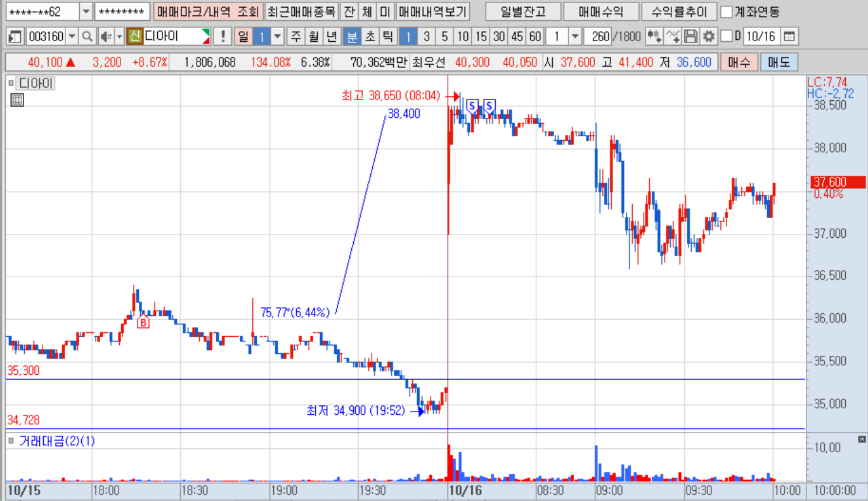Click the first S sell marker on chart
868x501 pixels.
472,105
